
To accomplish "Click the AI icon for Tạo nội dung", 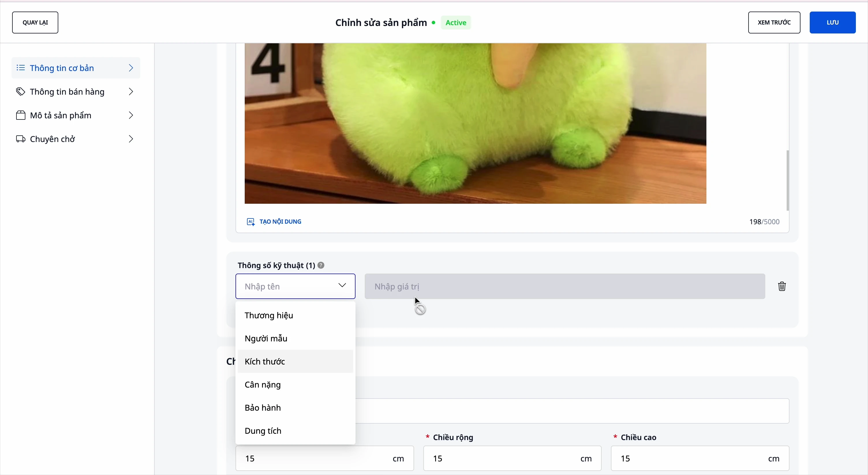I will tap(251, 222).
